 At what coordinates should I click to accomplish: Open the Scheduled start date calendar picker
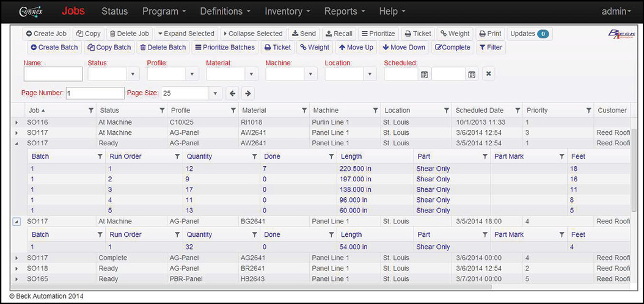point(424,74)
